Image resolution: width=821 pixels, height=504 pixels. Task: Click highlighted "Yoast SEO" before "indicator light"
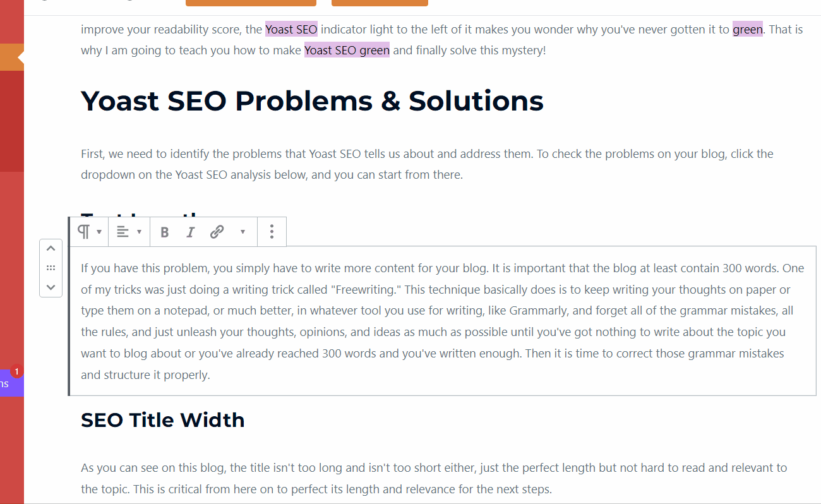[x=291, y=29]
